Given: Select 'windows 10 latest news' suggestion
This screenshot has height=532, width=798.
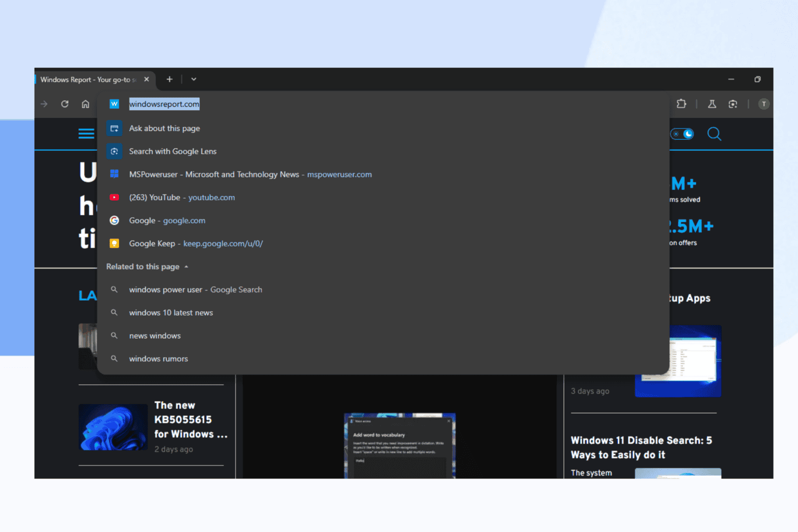Looking at the screenshot, I should pyautogui.click(x=383, y=313).
